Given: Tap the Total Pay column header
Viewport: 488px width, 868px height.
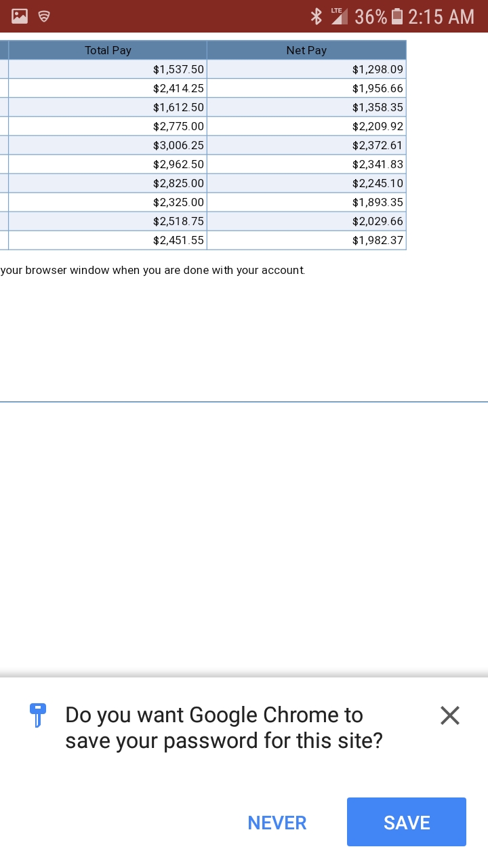Looking at the screenshot, I should pyautogui.click(x=108, y=50).
